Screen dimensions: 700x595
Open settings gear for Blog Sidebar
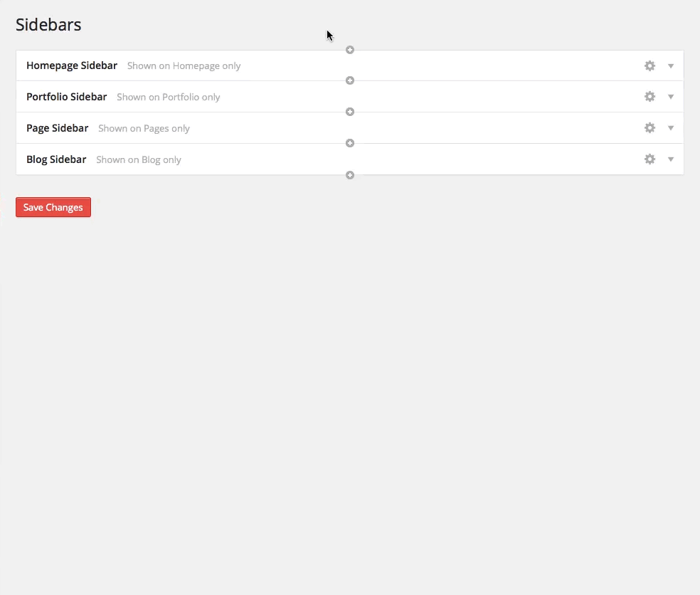pyautogui.click(x=649, y=159)
